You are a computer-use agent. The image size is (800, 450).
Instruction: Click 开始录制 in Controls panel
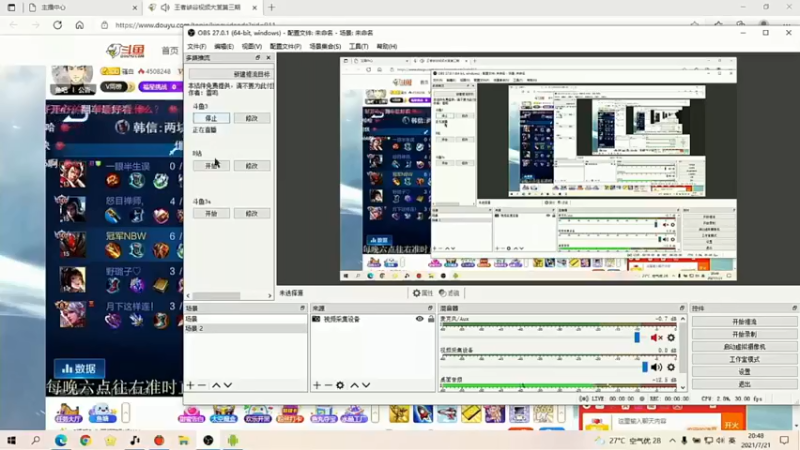744,334
